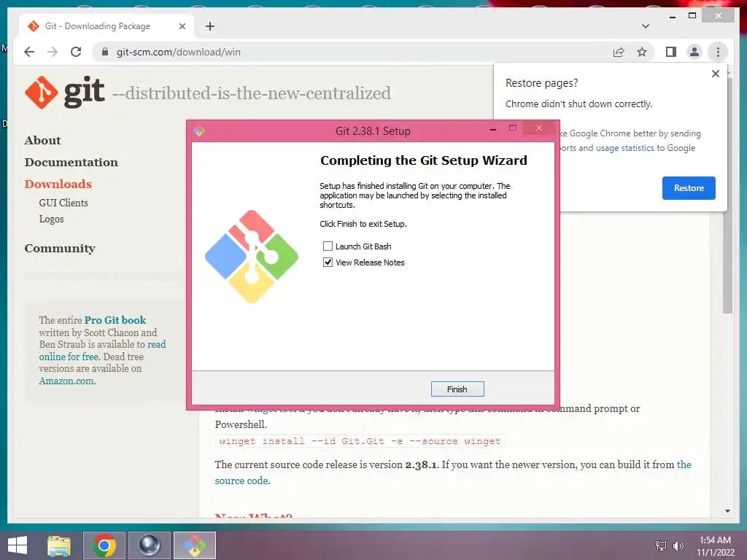Click the git logo on website
Viewport: 747px width, 560px height.
pos(65,91)
